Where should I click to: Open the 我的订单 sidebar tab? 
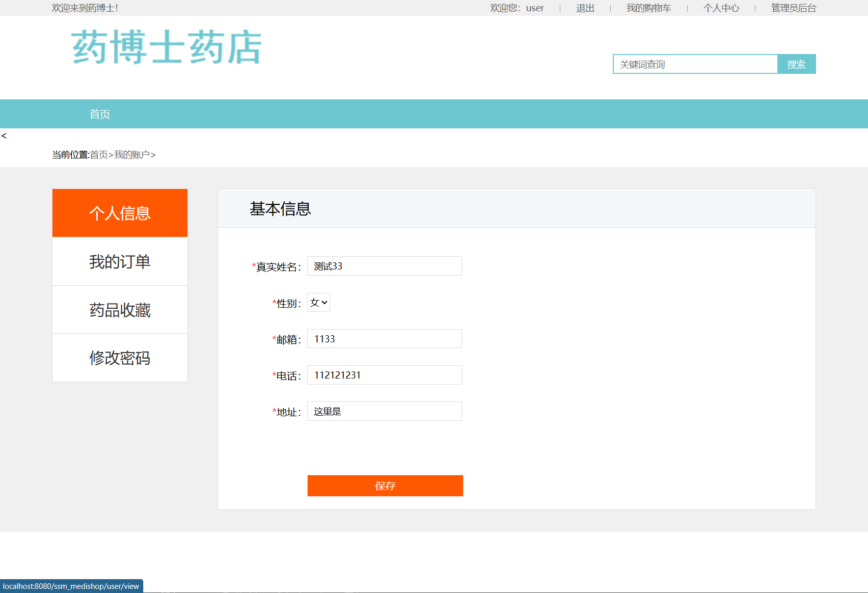pyautogui.click(x=119, y=261)
